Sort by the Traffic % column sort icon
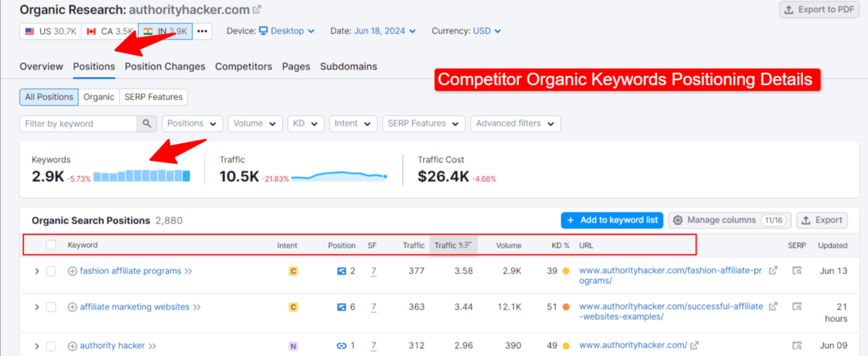The width and height of the screenshot is (868, 356). tap(468, 245)
